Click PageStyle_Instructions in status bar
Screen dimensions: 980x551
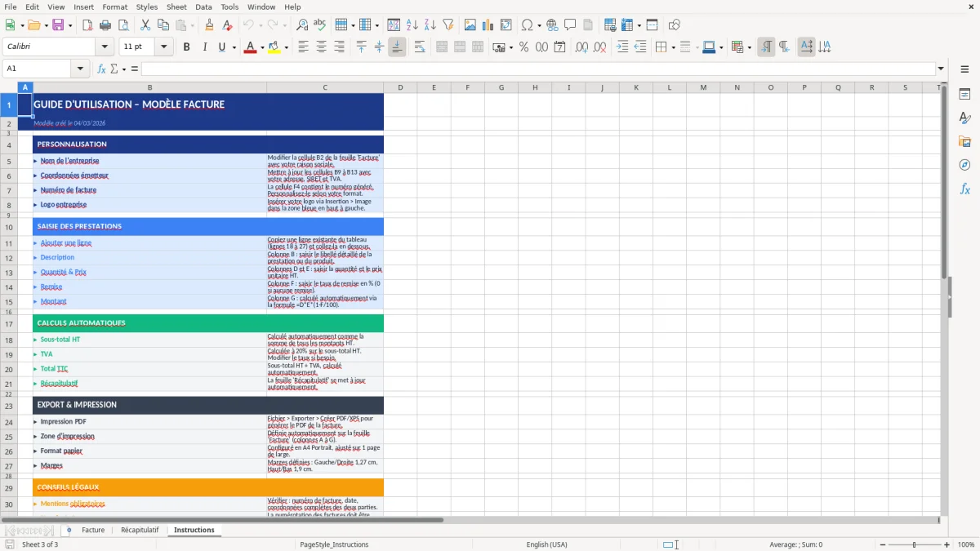(x=334, y=544)
